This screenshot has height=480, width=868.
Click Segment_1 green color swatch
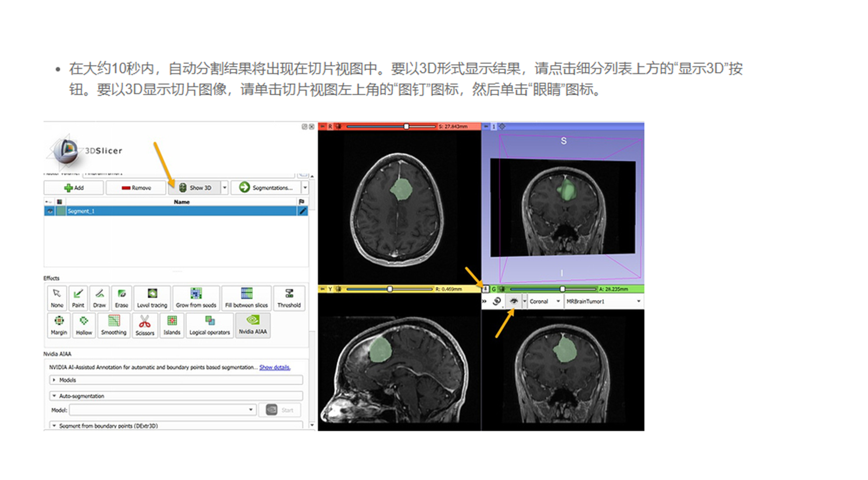click(x=61, y=211)
